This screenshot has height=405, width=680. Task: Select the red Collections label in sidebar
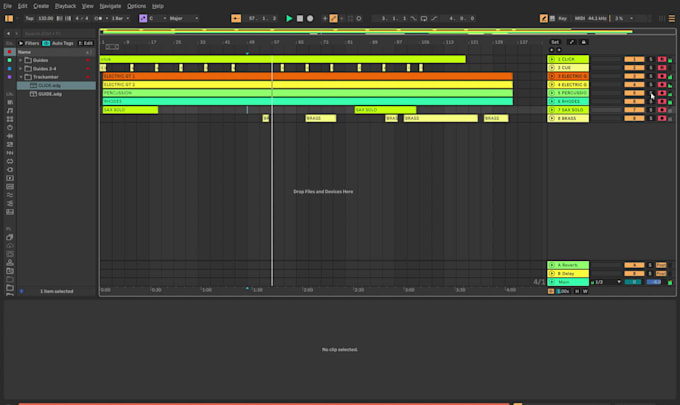coord(10,52)
